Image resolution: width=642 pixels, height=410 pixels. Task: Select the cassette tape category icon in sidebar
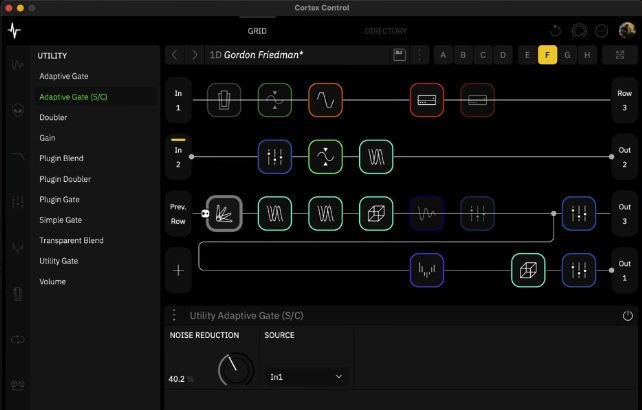click(17, 385)
